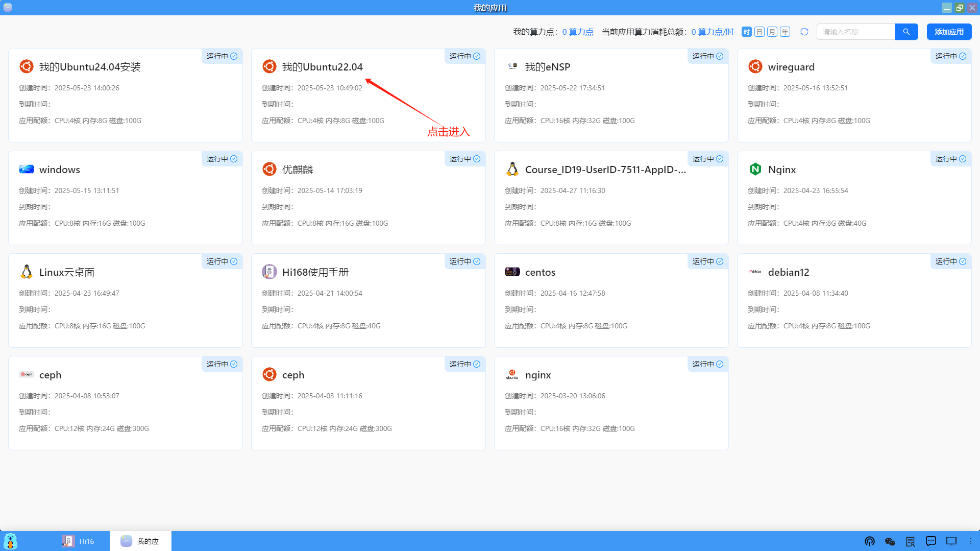
Task: Open the penguin start menu in taskbar
Action: point(10,541)
